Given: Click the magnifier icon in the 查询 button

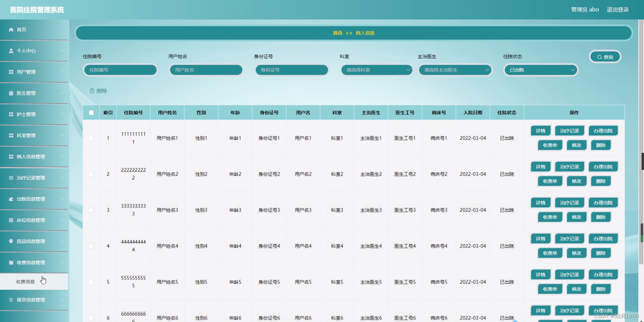Looking at the screenshot, I should coord(599,56).
